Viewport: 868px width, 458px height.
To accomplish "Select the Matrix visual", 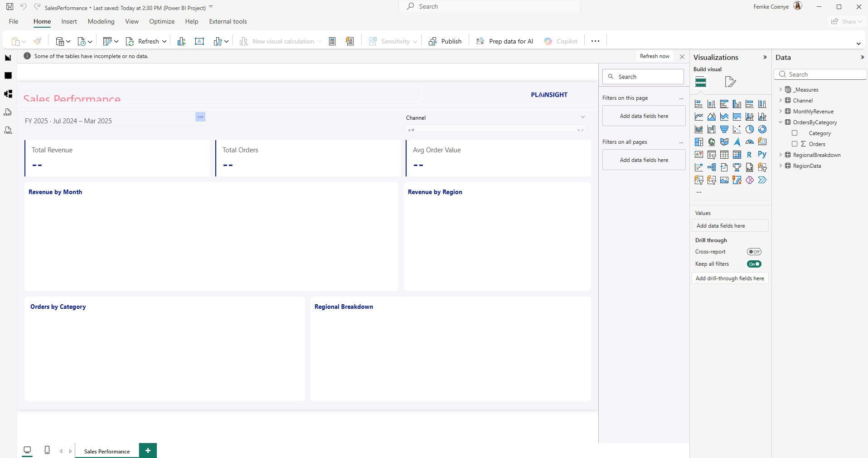I will [737, 155].
